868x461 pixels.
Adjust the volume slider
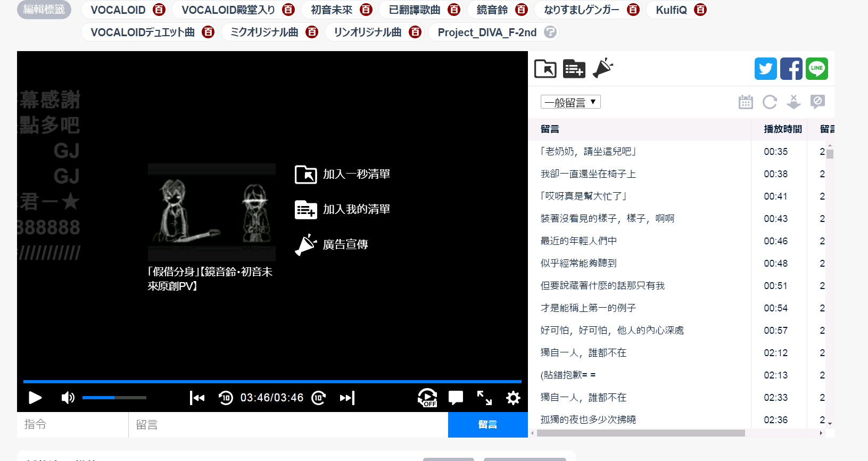click(114, 398)
